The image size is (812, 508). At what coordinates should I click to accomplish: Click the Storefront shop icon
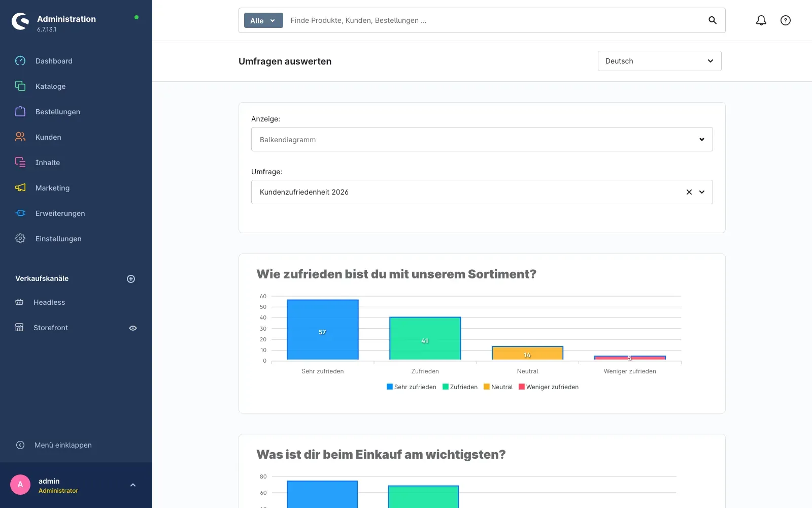pos(19,328)
